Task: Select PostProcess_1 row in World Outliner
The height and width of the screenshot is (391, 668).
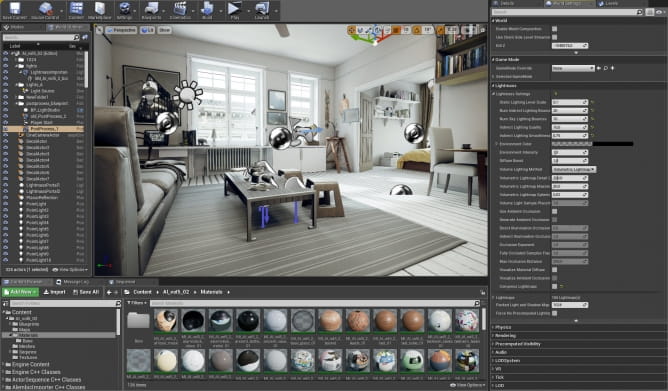Action: (x=43, y=129)
